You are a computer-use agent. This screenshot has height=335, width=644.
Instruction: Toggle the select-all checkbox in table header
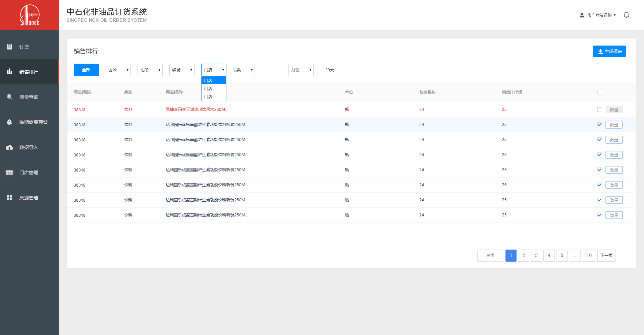point(600,92)
